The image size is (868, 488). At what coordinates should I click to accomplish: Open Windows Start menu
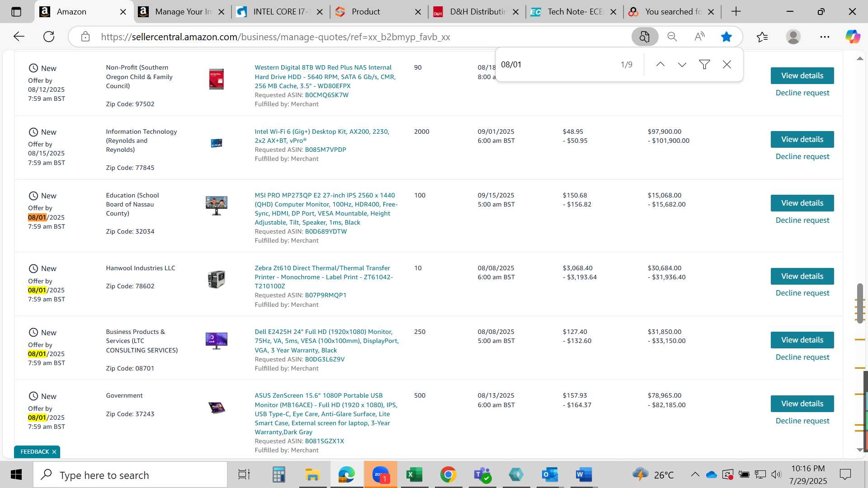tap(16, 474)
